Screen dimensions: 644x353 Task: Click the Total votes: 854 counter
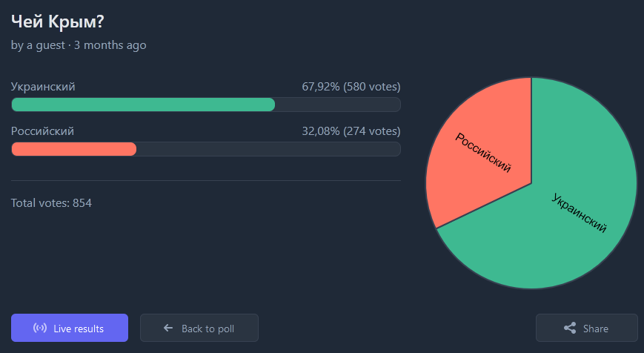coord(51,202)
